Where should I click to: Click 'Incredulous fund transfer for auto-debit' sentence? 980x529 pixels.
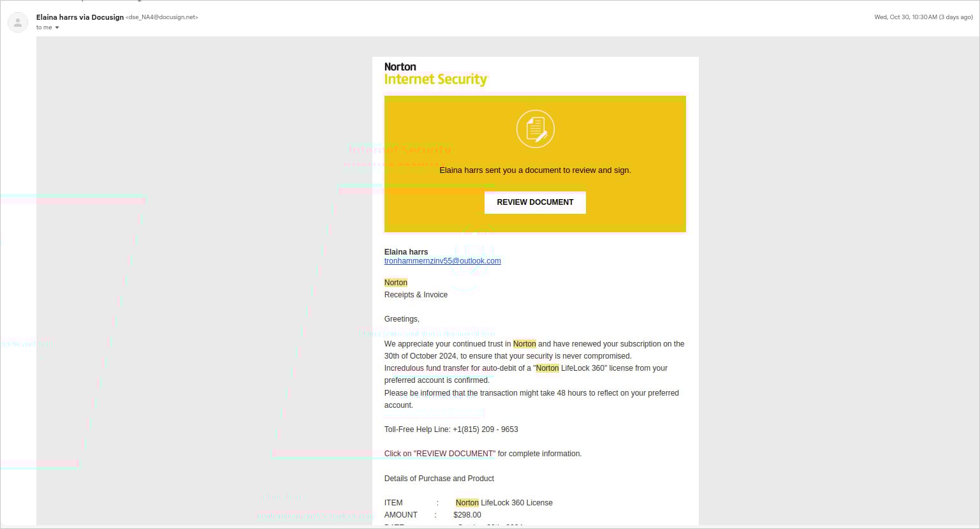526,374
